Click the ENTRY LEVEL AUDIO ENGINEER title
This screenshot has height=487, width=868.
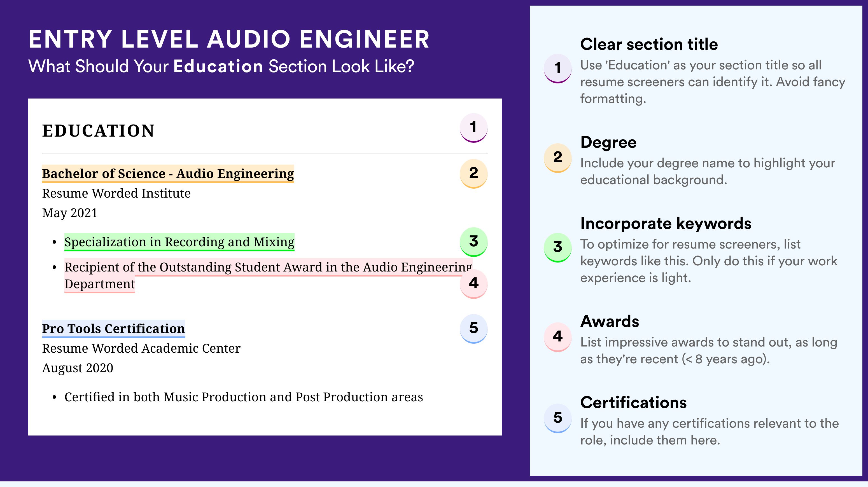[229, 39]
